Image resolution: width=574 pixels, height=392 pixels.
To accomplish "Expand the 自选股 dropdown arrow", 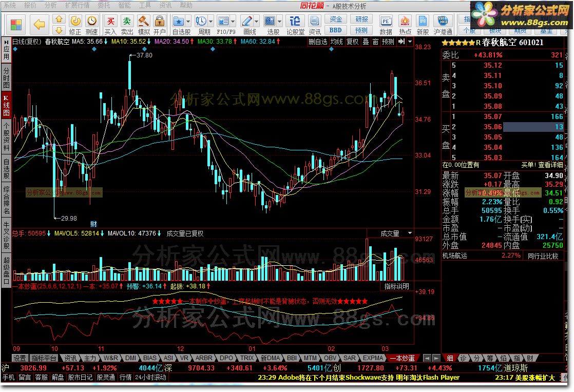I will pos(188,21).
